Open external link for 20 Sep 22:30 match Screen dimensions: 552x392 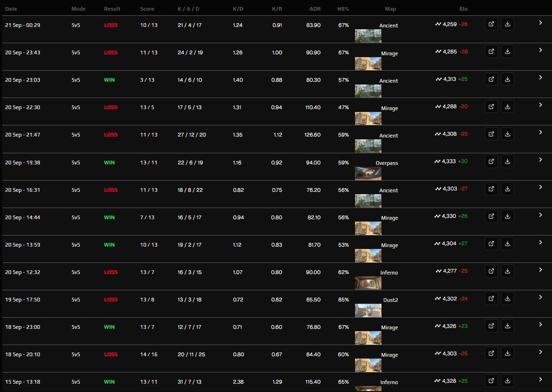click(491, 107)
